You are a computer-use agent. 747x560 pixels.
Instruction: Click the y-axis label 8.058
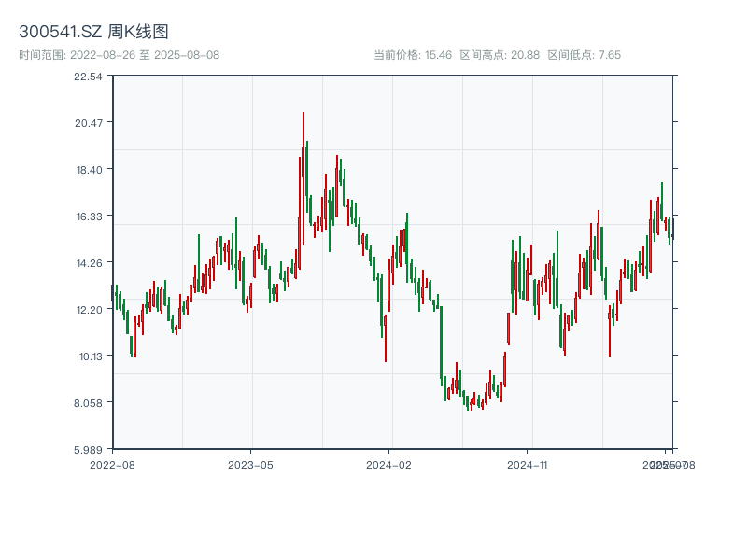click(88, 403)
